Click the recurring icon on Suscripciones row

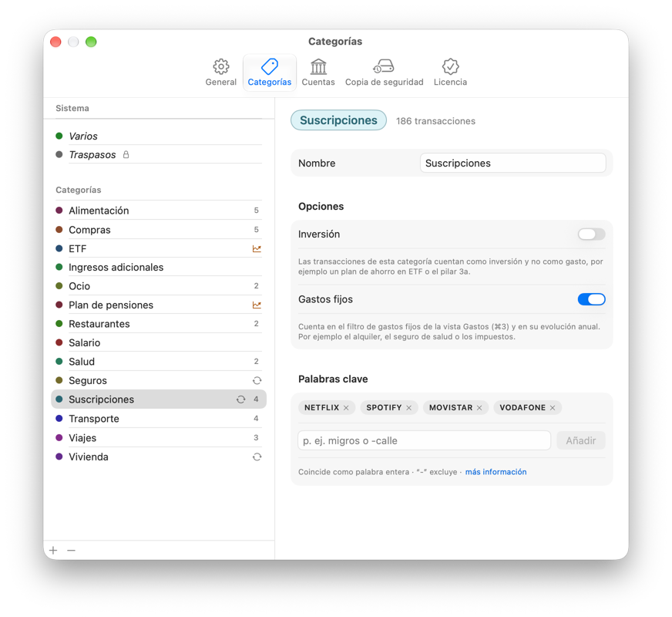click(241, 400)
